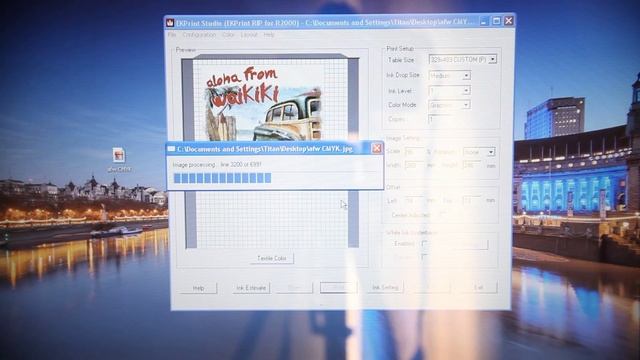Close the EKPrint Studio window

(509, 20)
